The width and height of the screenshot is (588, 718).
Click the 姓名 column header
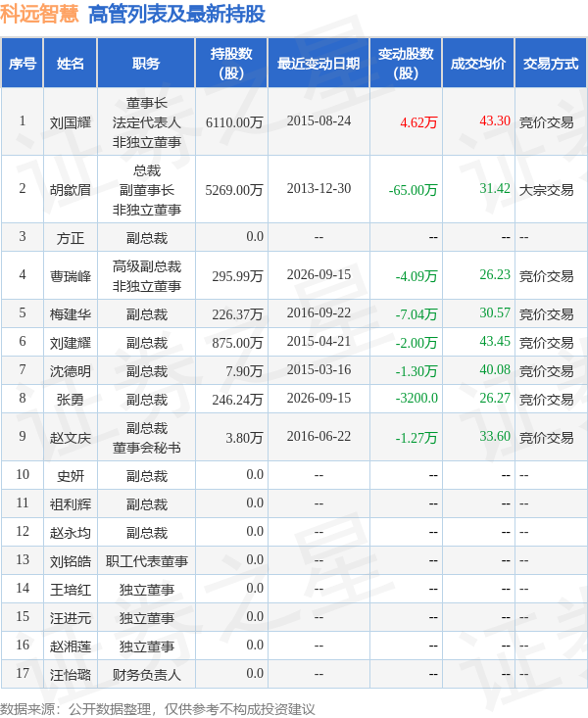pyautogui.click(x=71, y=64)
